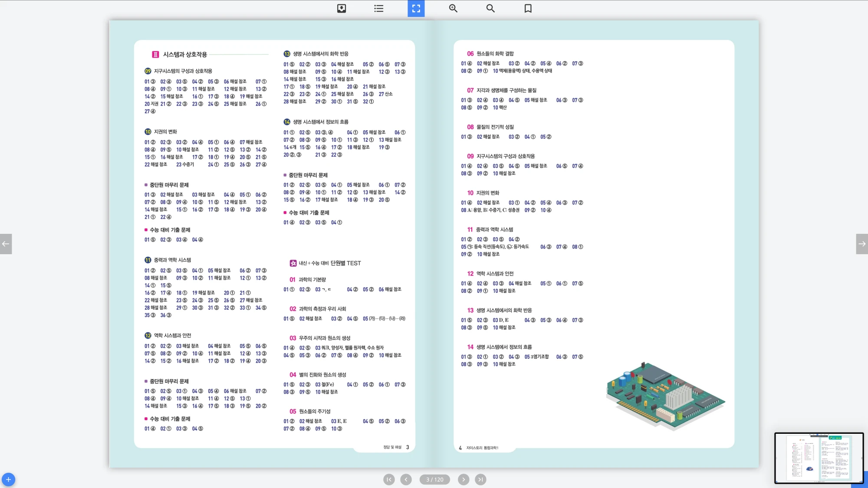This screenshot has width=868, height=488.
Task: Open the table of contents list
Action: (x=378, y=8)
